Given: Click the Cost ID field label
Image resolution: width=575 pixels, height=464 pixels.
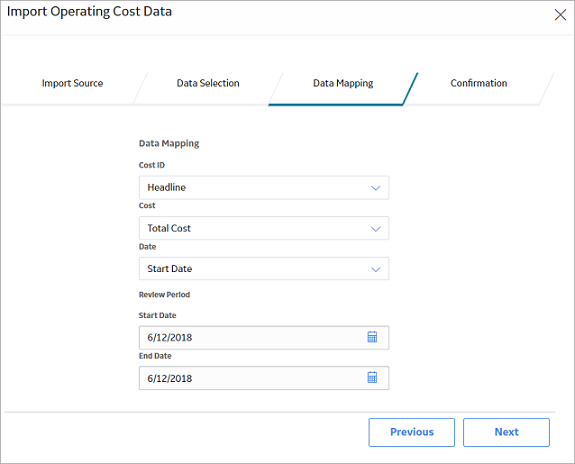Looking at the screenshot, I should [152, 165].
